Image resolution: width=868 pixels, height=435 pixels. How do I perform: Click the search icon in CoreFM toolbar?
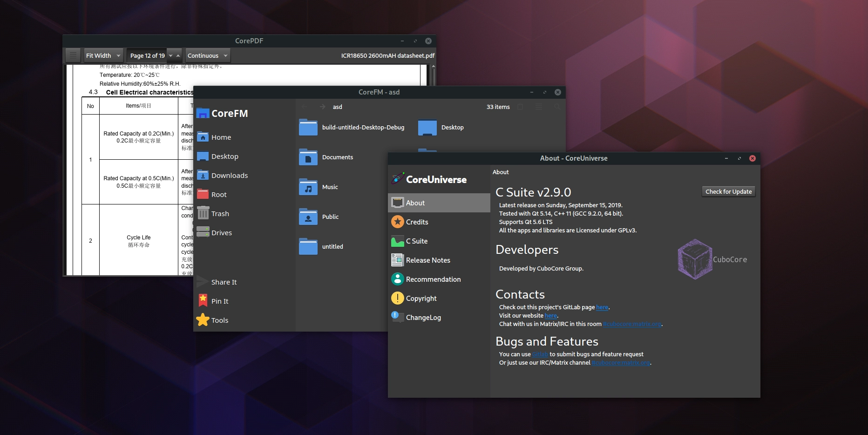click(557, 107)
